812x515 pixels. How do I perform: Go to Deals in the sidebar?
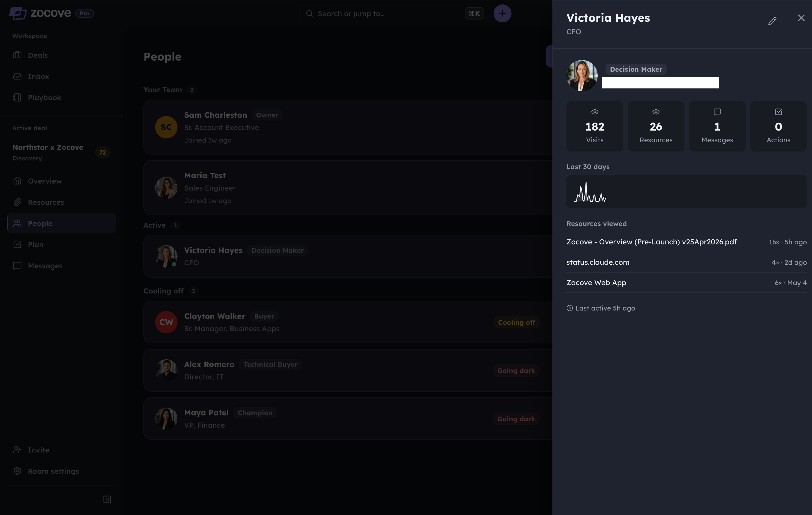[61, 55]
